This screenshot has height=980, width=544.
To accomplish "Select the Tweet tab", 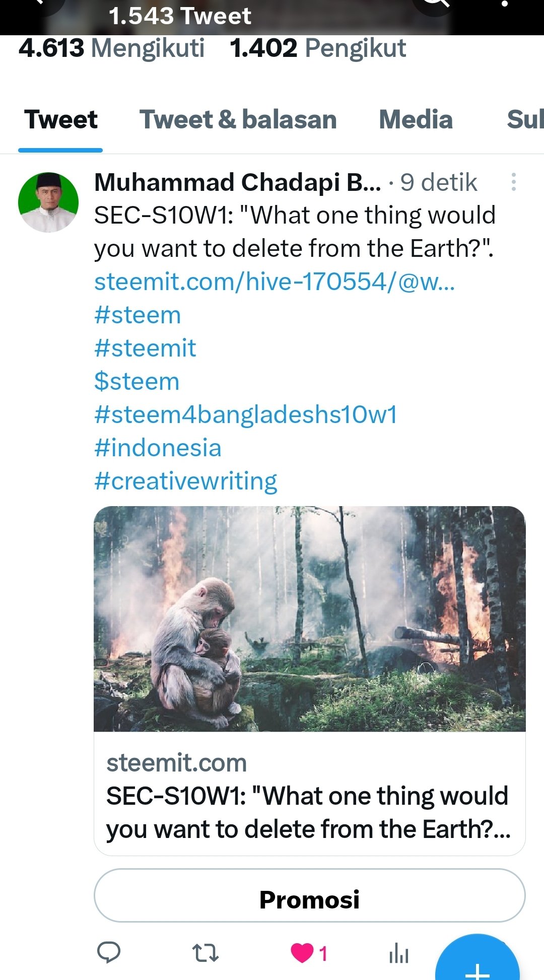I will (61, 120).
